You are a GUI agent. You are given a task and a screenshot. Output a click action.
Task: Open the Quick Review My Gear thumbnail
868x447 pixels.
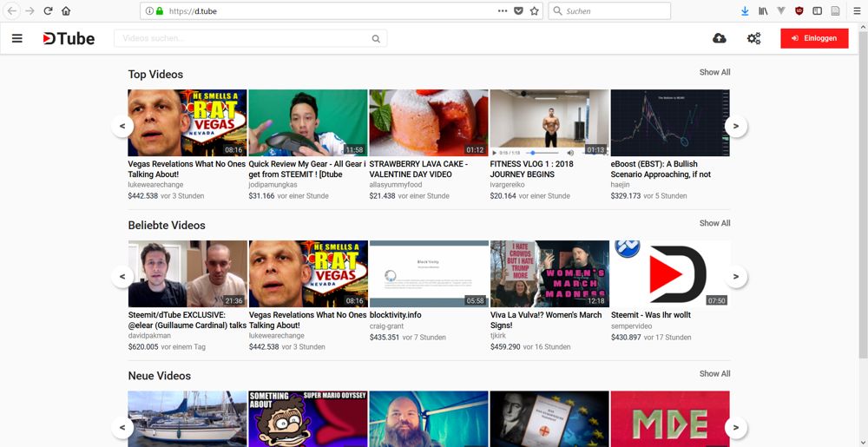click(x=308, y=122)
